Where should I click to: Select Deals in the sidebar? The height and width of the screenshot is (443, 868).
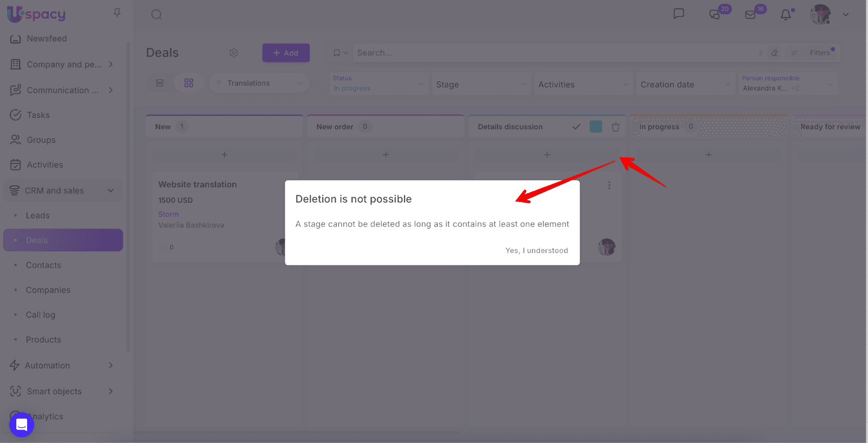63,240
